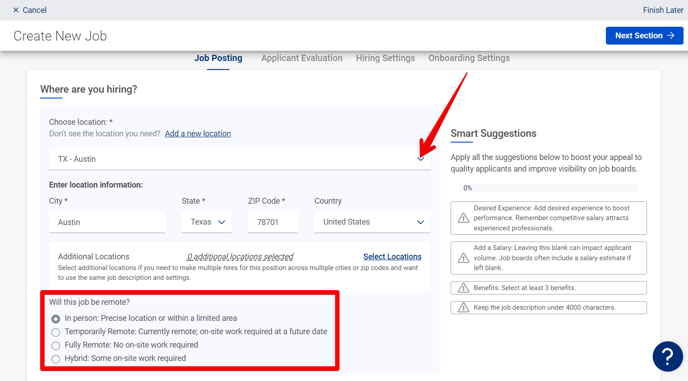Choose Fully Remote radio option
This screenshot has height=381, width=688.
point(56,345)
